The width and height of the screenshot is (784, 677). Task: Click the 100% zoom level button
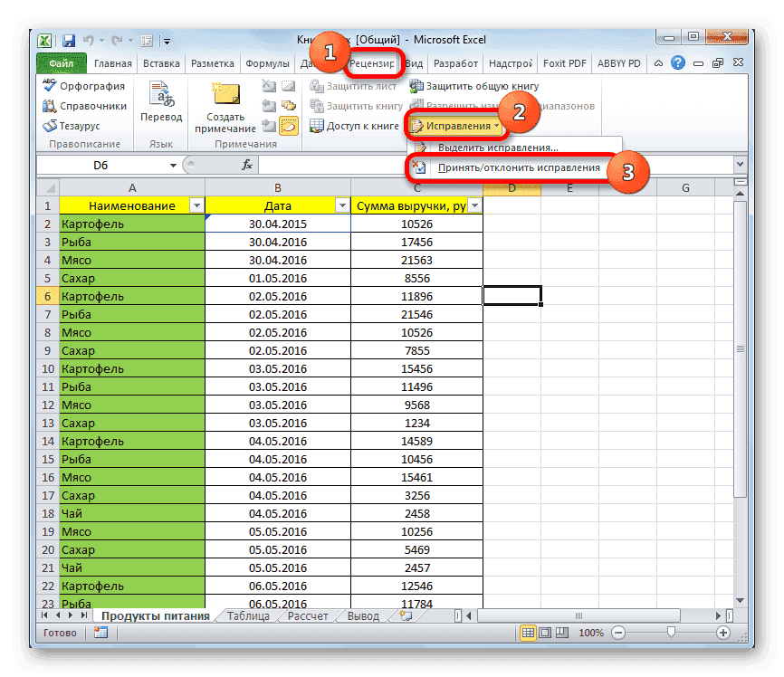(591, 633)
